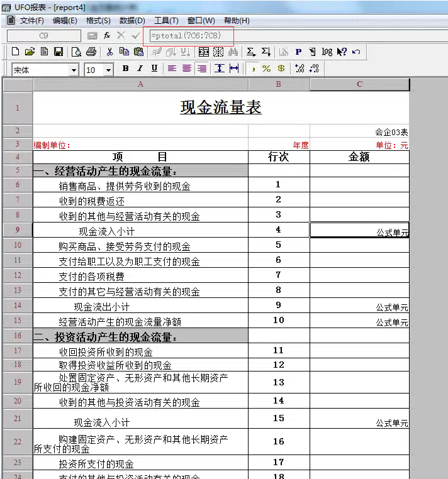This screenshot has width=448, height=479.
Task: Click the binoculars find icon
Action: (233, 52)
